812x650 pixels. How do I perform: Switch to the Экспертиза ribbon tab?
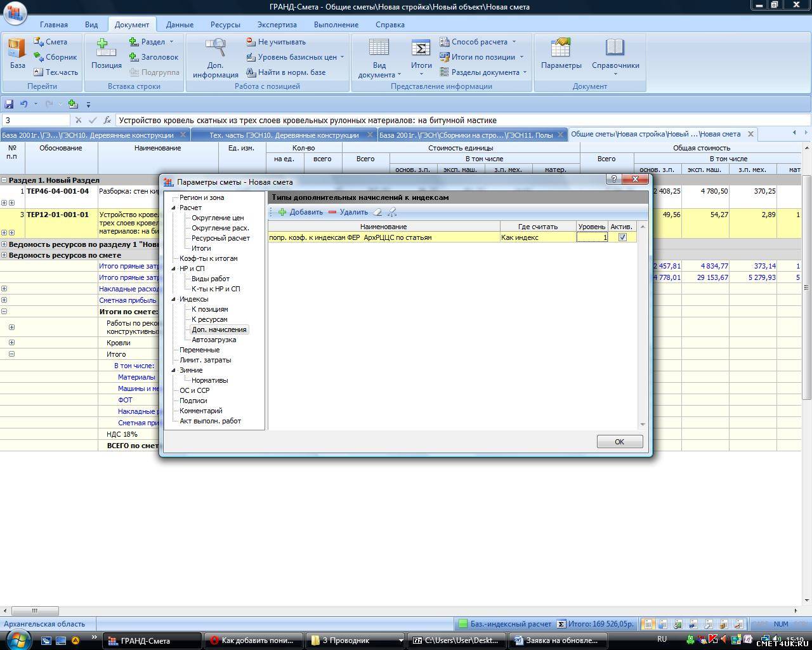pyautogui.click(x=277, y=25)
